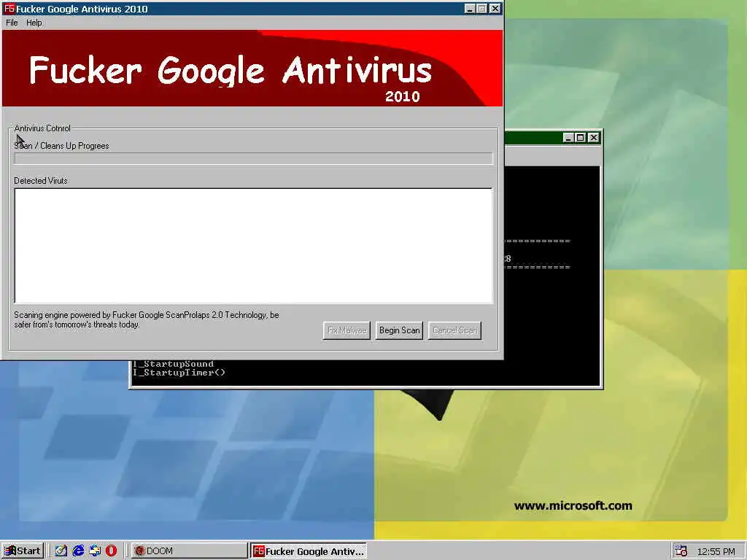
Task: Minimize the Fucker Google Antivirus window
Action: 470,9
